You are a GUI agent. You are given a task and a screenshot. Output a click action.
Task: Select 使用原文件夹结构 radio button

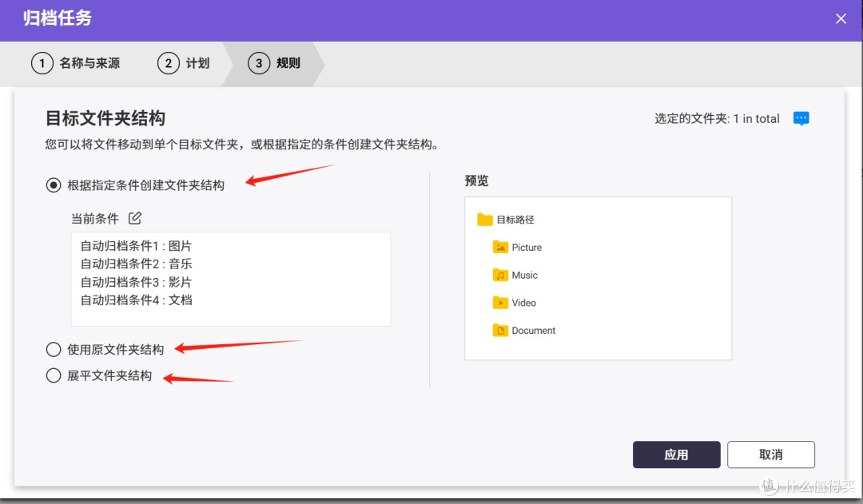pyautogui.click(x=54, y=349)
